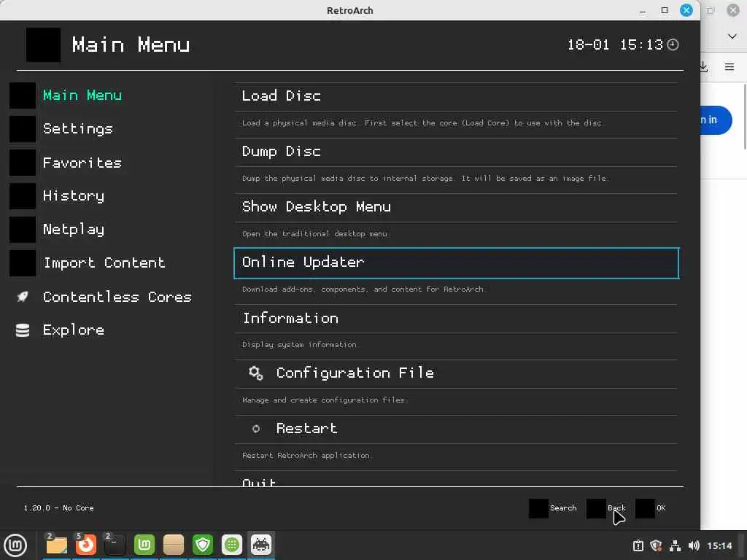This screenshot has width=747, height=560.
Task: Select the Restart entry
Action: [x=456, y=429]
